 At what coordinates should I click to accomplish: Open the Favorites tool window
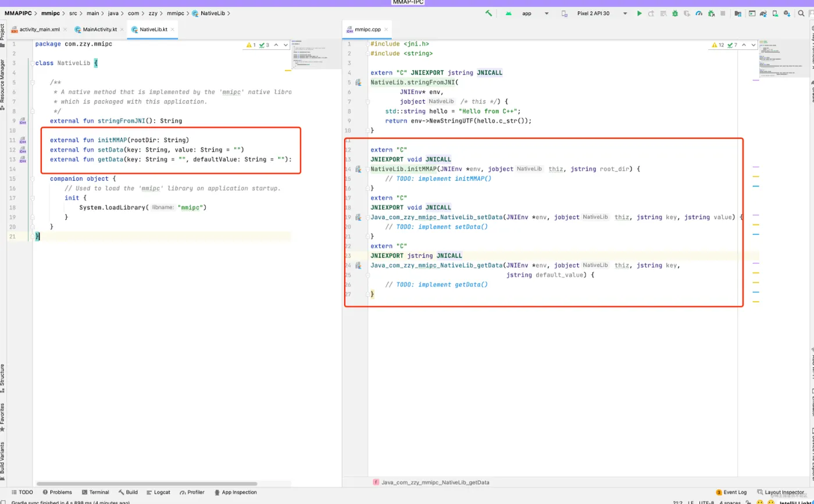point(3,417)
